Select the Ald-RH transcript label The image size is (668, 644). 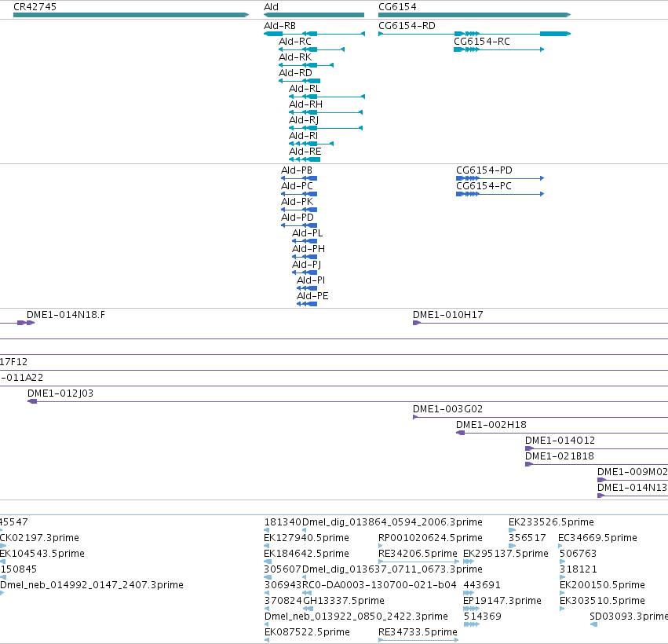305,105
